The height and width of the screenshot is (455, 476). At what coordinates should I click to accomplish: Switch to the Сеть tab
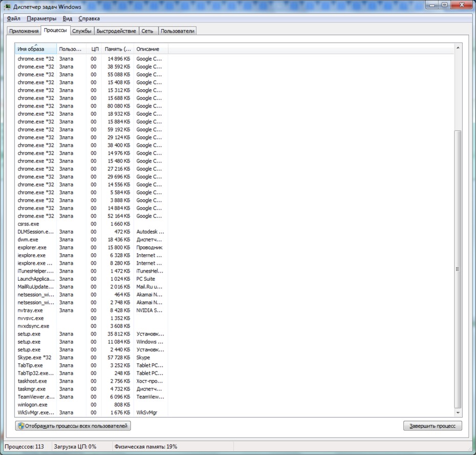[147, 31]
